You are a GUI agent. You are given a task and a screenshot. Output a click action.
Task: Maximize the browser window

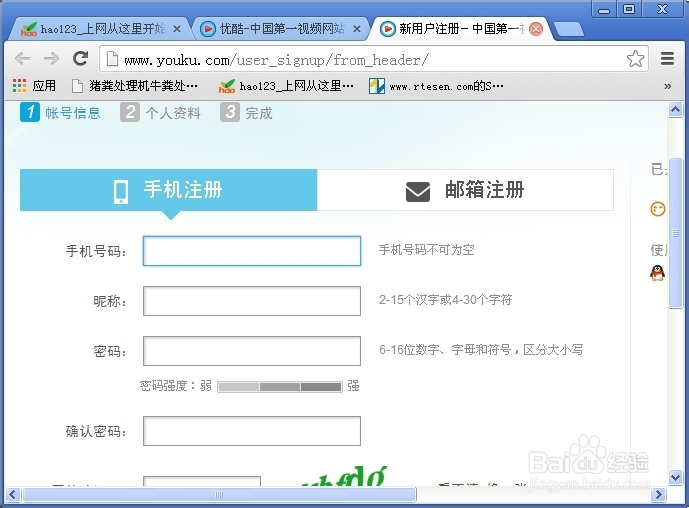(629, 9)
